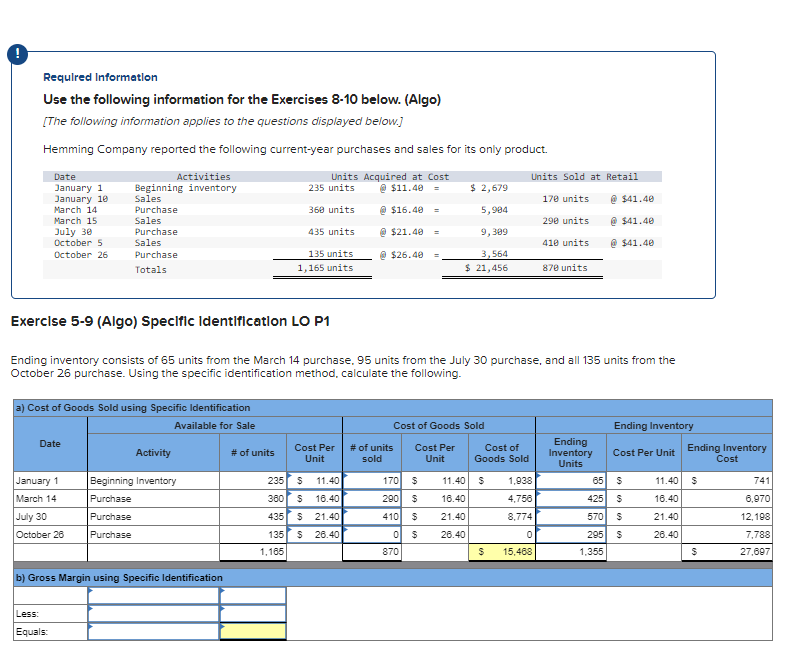
Task: Click the 'Available for Sale' column header
Action: click(x=214, y=425)
